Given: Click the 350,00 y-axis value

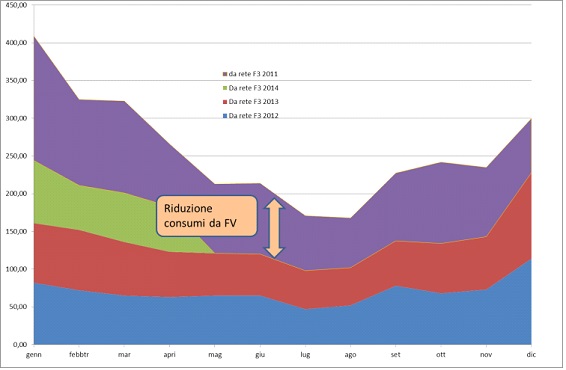Looking at the screenshot, I should tap(17, 80).
